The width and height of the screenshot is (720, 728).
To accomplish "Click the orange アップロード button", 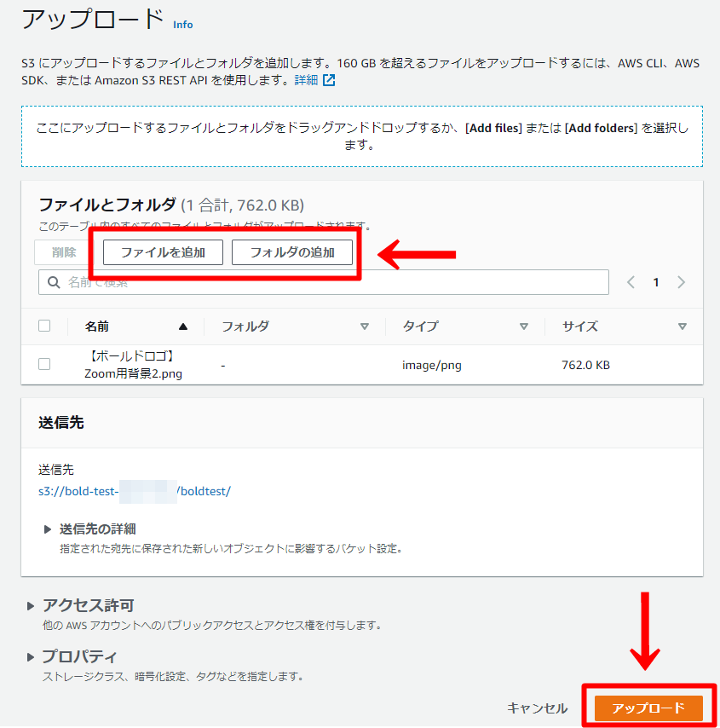I will coord(648,708).
